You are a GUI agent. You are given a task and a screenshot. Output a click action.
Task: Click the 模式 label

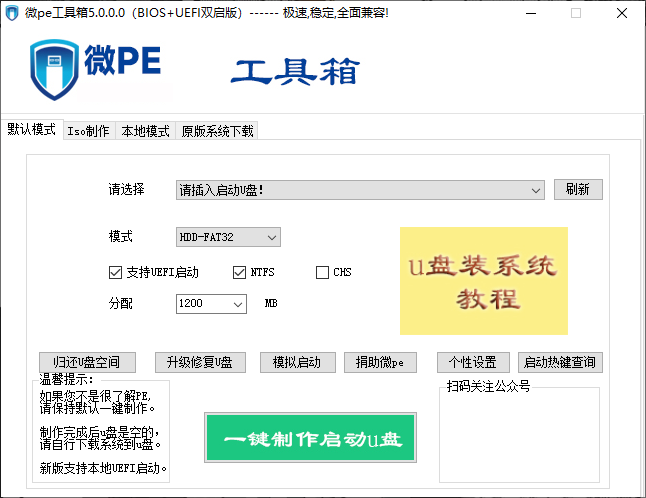click(121, 236)
